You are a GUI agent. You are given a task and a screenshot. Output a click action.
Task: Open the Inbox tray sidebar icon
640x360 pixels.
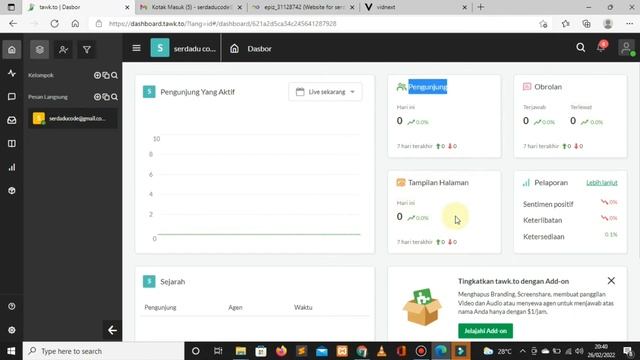(x=12, y=120)
